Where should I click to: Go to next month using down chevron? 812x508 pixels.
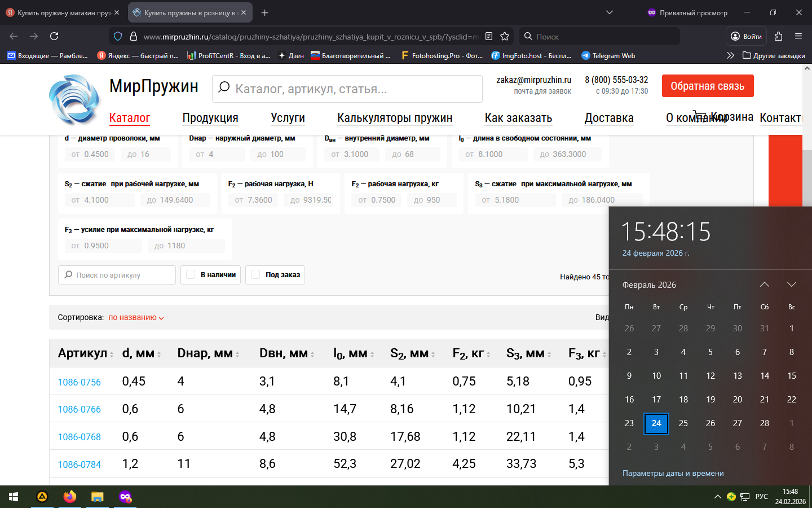tap(792, 284)
